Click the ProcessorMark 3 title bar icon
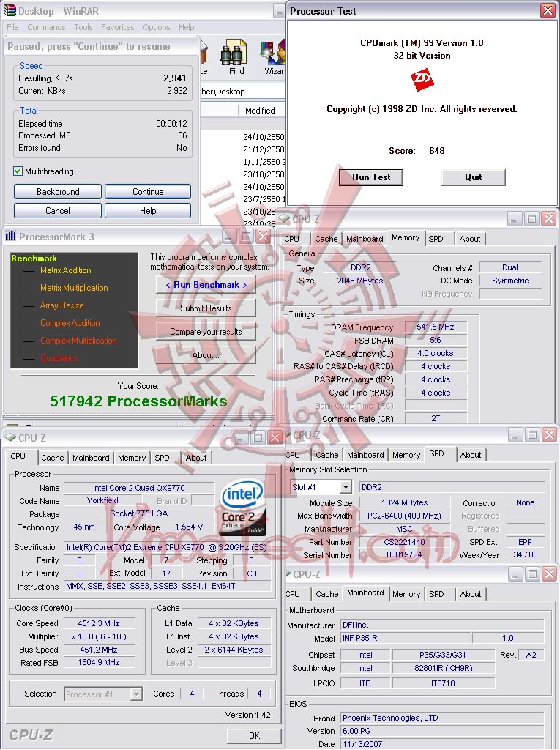The height and width of the screenshot is (750, 560). pos(10,236)
